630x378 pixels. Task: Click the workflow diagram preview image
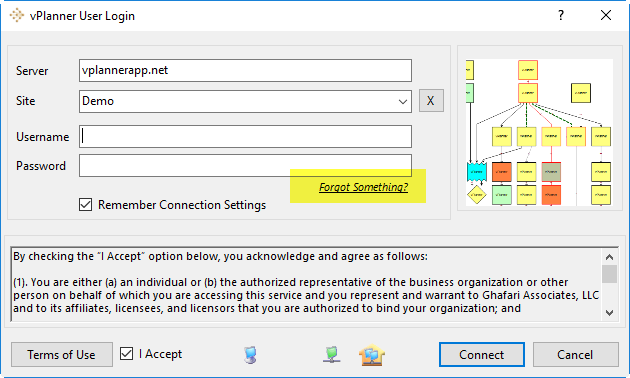pos(539,133)
